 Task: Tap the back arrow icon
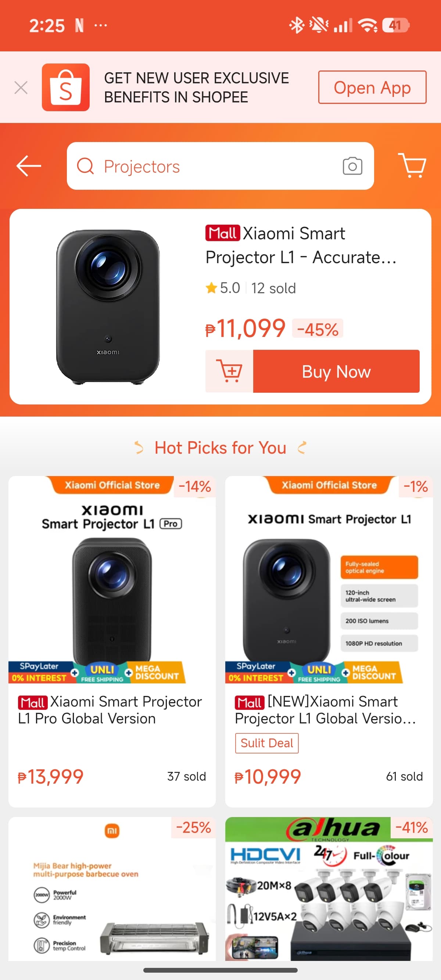tap(29, 166)
